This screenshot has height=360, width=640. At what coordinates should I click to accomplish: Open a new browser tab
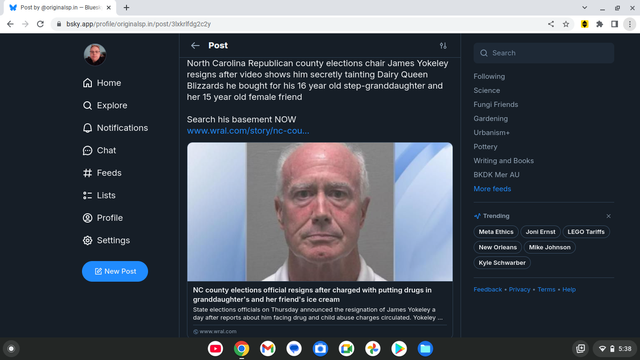click(x=127, y=7)
